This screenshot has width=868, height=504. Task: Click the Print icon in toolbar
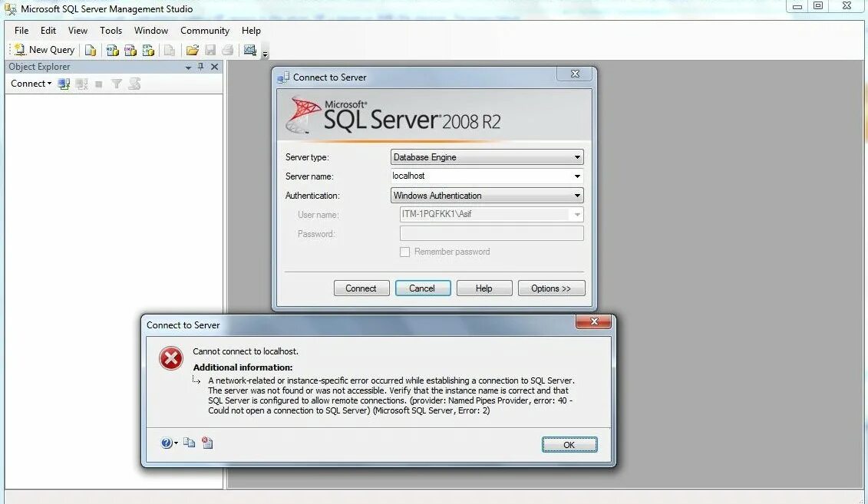pyautogui.click(x=227, y=51)
